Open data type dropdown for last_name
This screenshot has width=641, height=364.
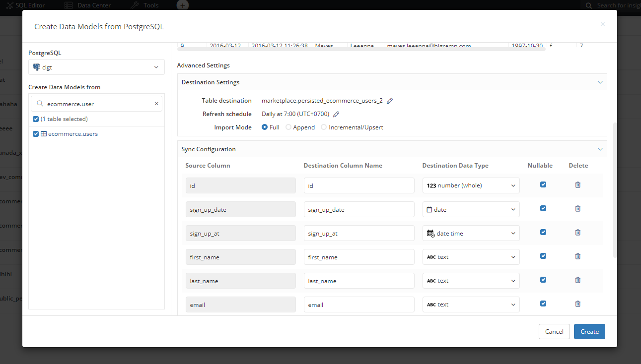(471, 281)
